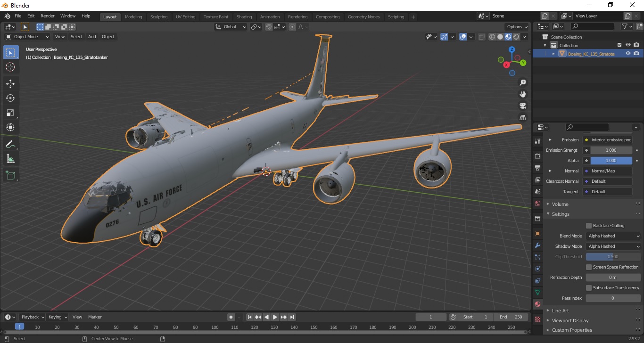This screenshot has height=343, width=644.
Task: Toggle Collection exclude checkbox in outliner
Action: tap(619, 45)
